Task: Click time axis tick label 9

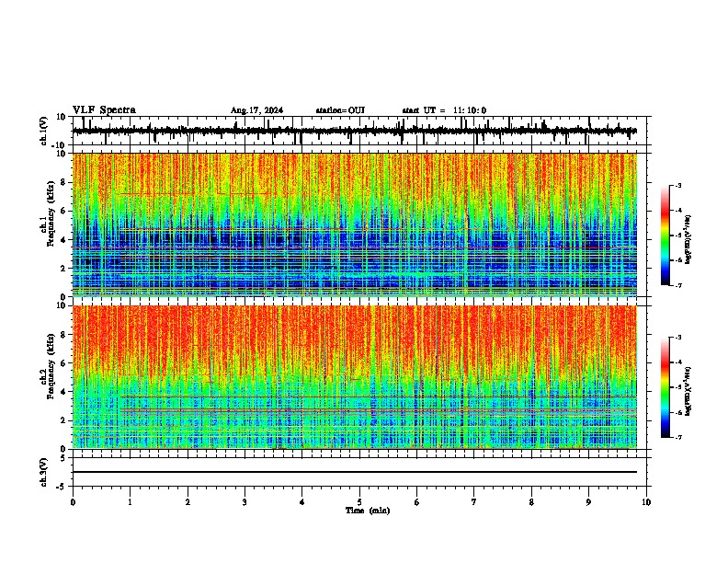Action: [x=588, y=502]
